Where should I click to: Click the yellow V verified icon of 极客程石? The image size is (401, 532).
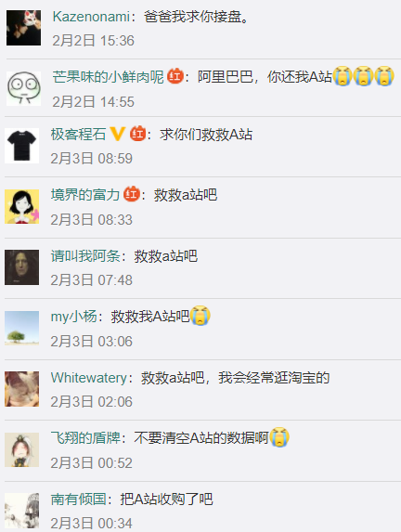(117, 134)
